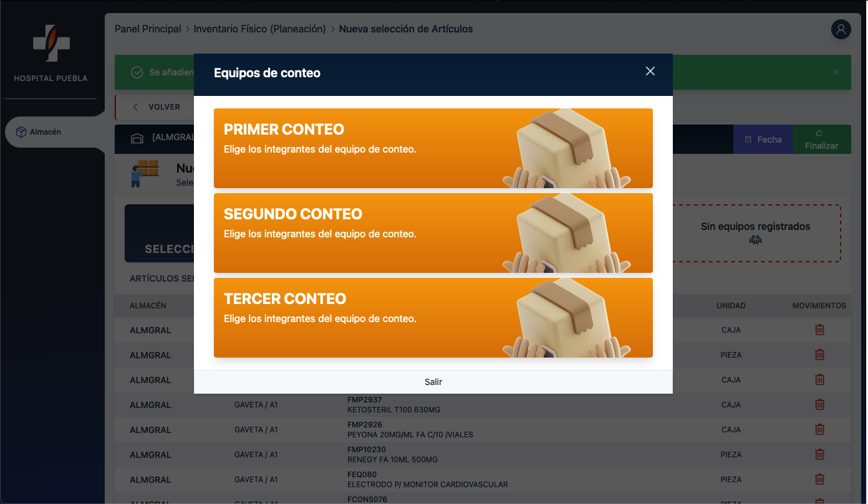868x504 pixels.
Task: Delete the KETOSTERIL T100 630MG row
Action: point(819,405)
